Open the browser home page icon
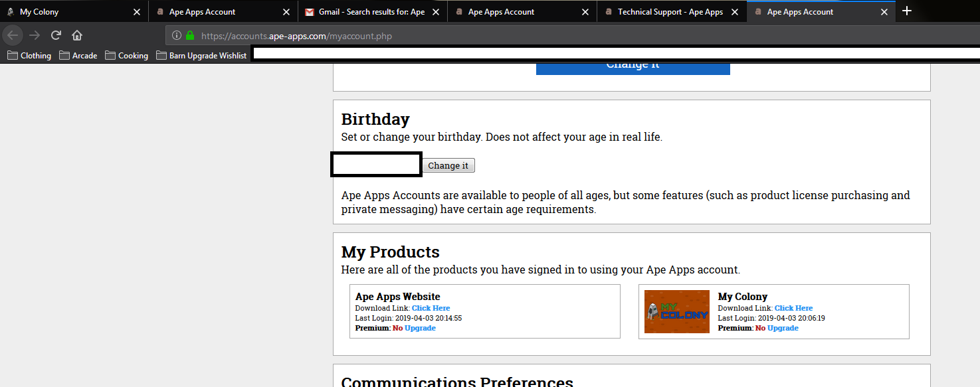 [77, 35]
